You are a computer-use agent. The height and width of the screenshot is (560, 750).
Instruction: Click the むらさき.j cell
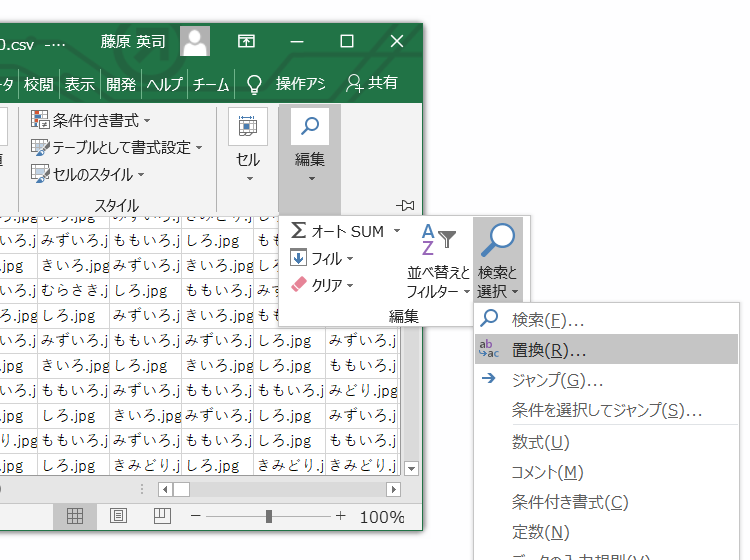point(74,290)
